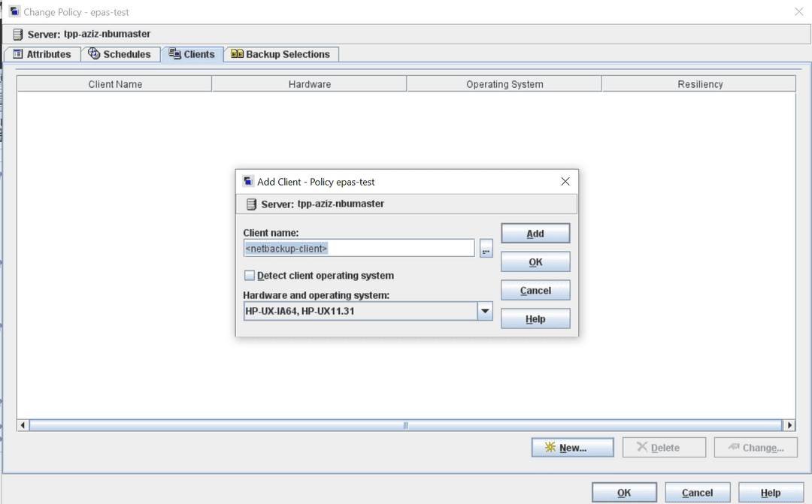Image resolution: width=812 pixels, height=504 pixels.
Task: Click inside the Client name text field
Action: point(359,249)
